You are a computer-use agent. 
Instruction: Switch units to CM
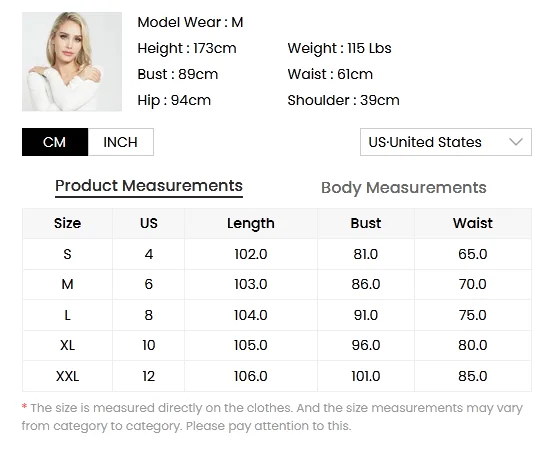click(x=55, y=142)
